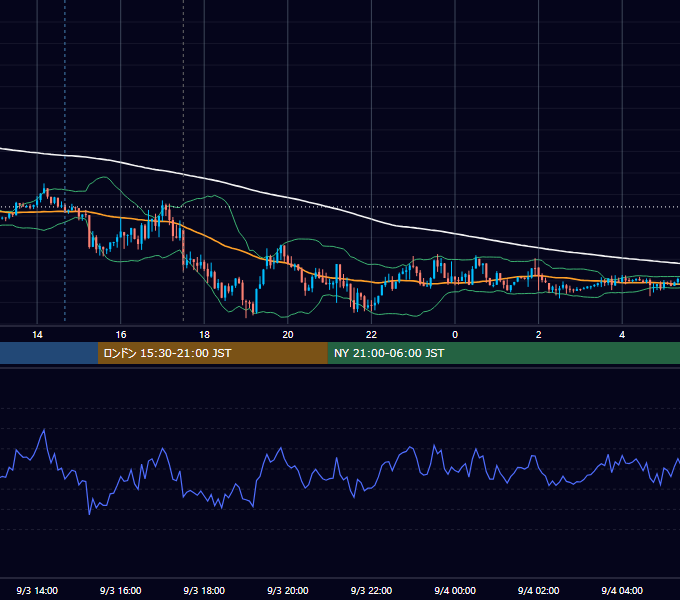This screenshot has width=680, height=600.
Task: Click the 9/3 20:00 date label
Action: 288,590
